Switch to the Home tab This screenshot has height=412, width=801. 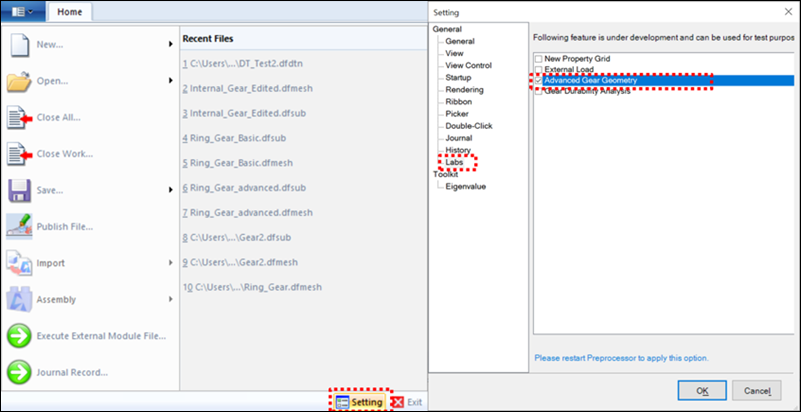[x=69, y=12]
